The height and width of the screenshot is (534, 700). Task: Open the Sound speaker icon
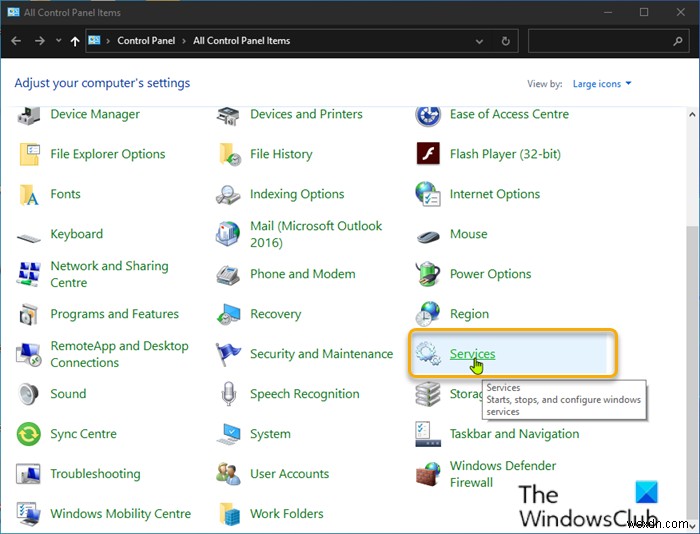tap(29, 394)
